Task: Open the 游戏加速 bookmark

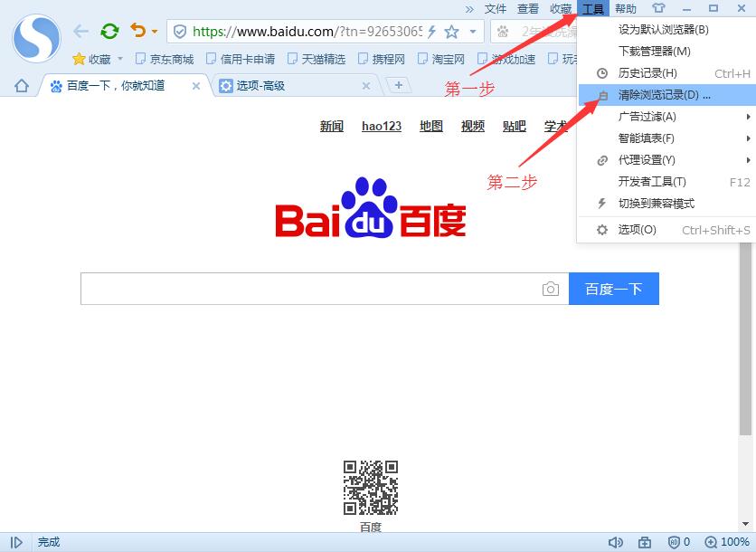Action: 506,60
